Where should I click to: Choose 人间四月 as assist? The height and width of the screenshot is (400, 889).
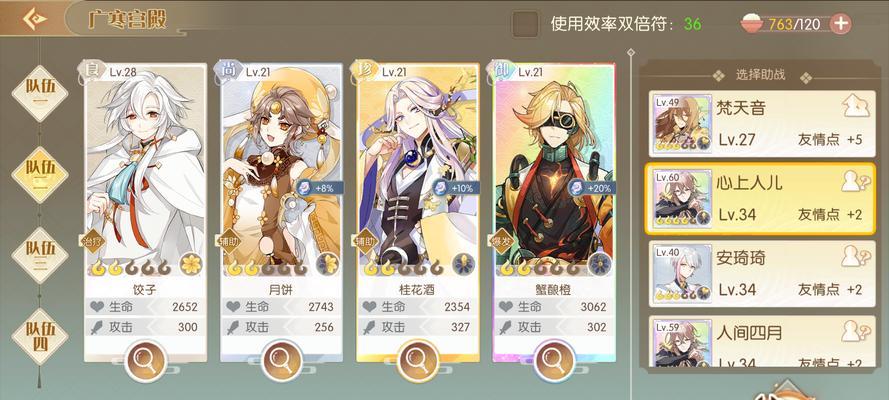click(x=762, y=342)
